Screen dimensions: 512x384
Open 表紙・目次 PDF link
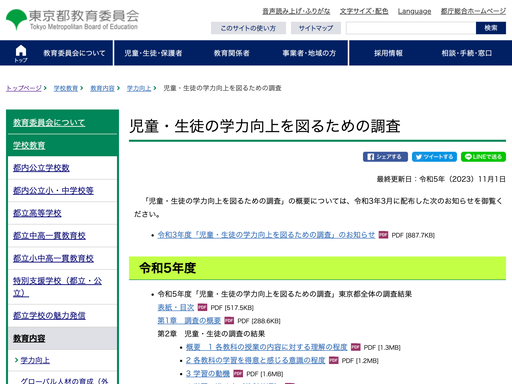176,307
